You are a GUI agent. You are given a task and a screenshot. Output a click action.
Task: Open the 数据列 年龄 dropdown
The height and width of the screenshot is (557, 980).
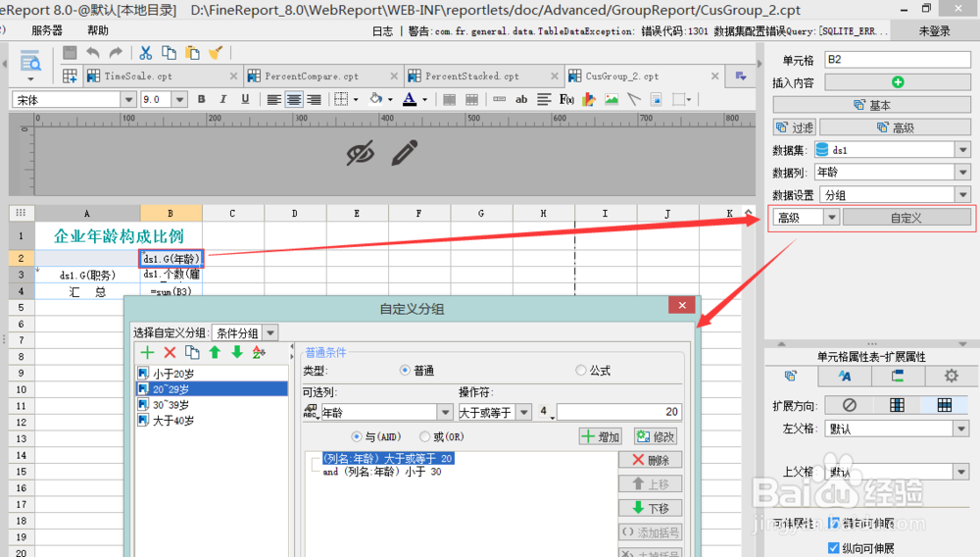[x=963, y=172]
